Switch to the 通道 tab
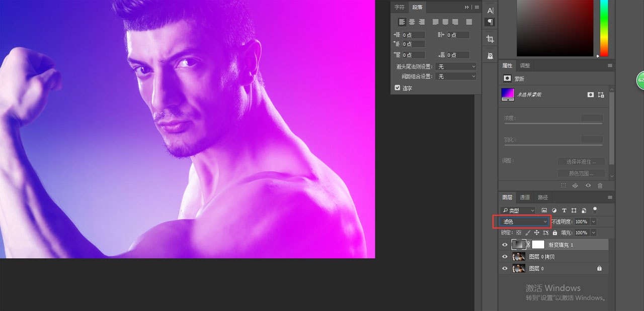The image size is (644, 311). (525, 197)
